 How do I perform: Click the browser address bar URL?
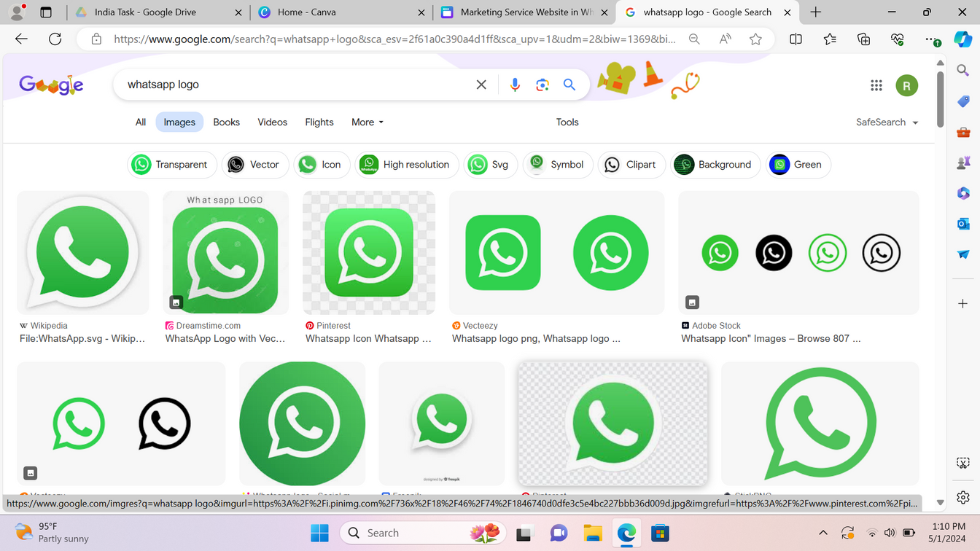click(x=394, y=39)
